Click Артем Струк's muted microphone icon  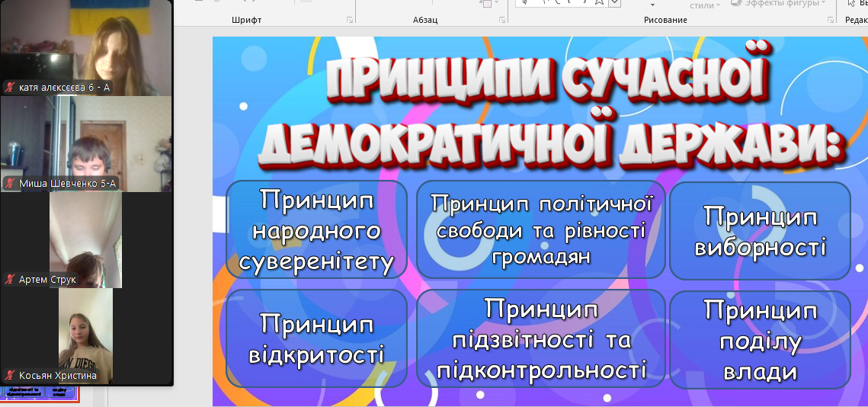click(x=10, y=280)
